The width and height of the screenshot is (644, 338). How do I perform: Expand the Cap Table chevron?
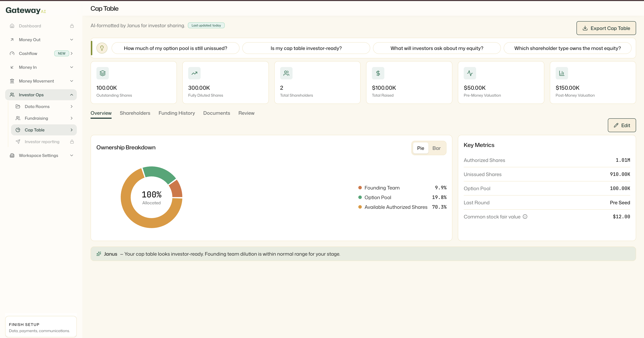coord(72,130)
